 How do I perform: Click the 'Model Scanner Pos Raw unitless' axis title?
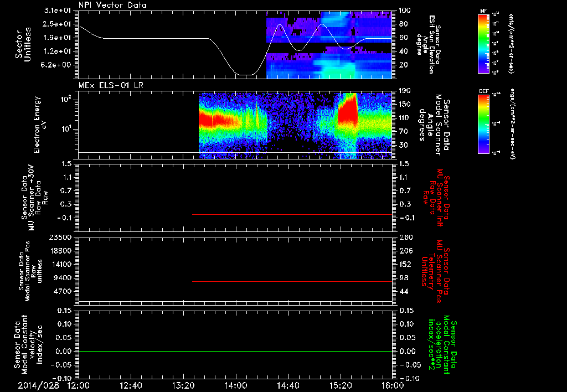(30, 271)
